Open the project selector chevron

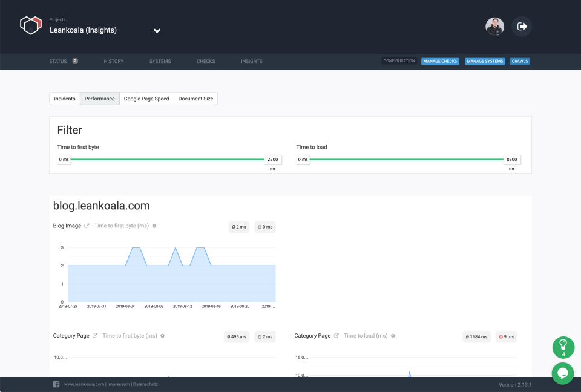(x=157, y=31)
